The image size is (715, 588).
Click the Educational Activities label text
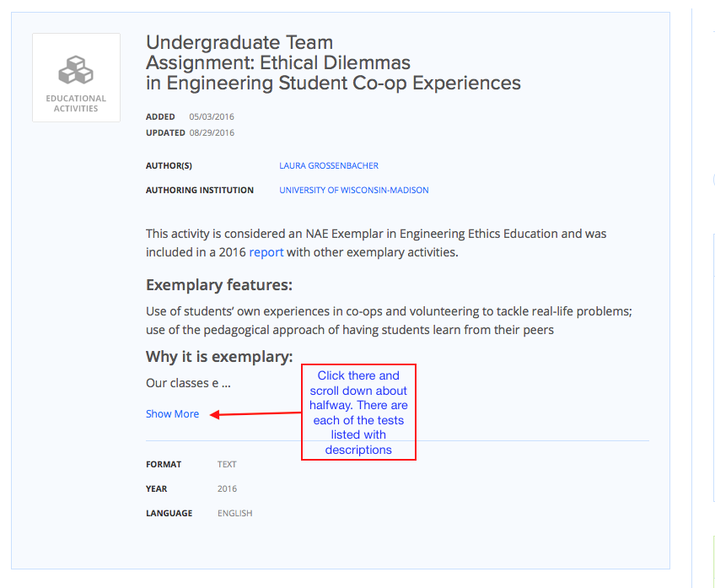click(x=76, y=104)
